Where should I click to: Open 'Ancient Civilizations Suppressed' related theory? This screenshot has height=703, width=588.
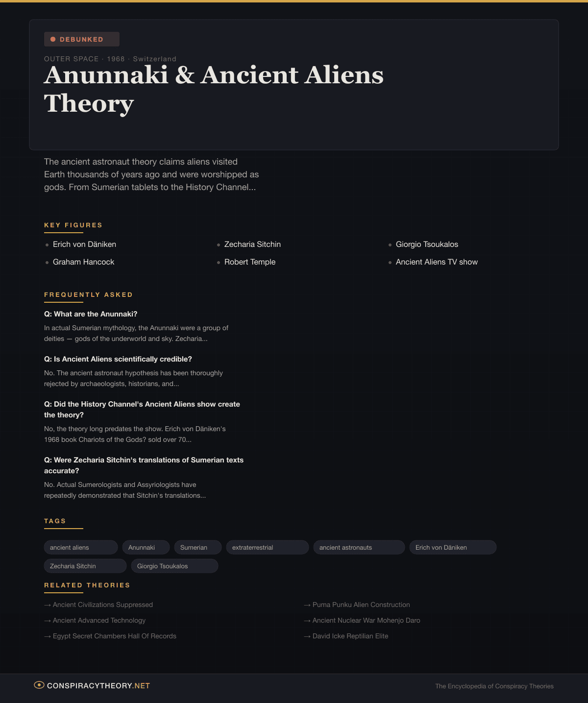(x=103, y=605)
